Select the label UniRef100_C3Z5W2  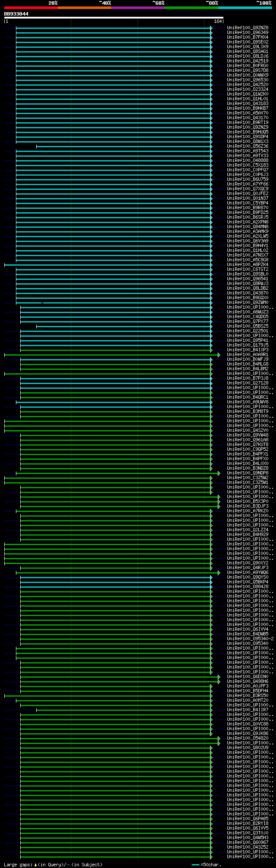pos(248,478)
